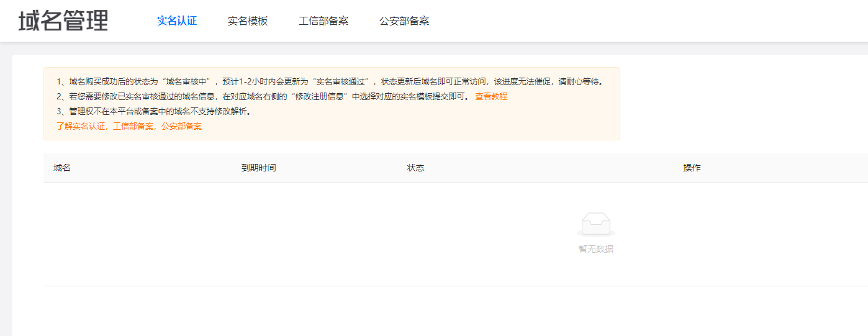This screenshot has width=868, height=336.
Task: Click the 操作 column header
Action: pyautogui.click(x=692, y=168)
